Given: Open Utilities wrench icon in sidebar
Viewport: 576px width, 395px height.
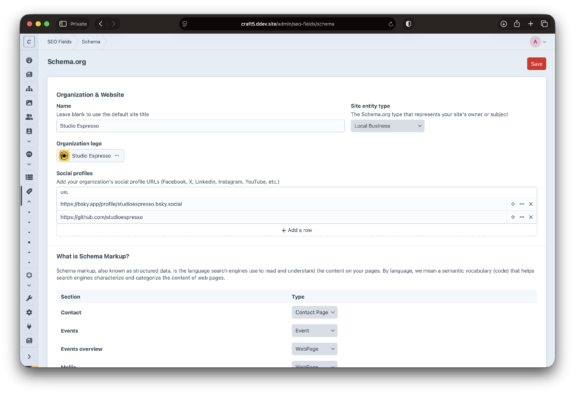Looking at the screenshot, I should click(29, 298).
